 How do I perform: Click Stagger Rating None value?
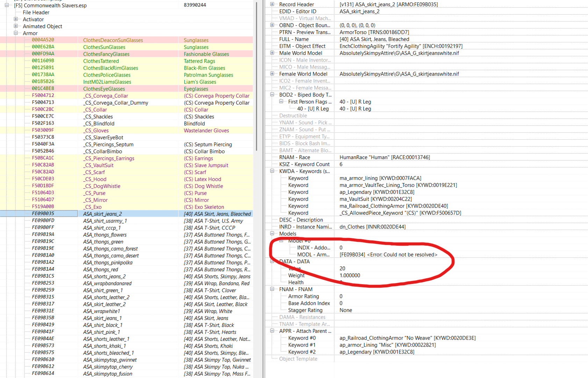point(346,310)
